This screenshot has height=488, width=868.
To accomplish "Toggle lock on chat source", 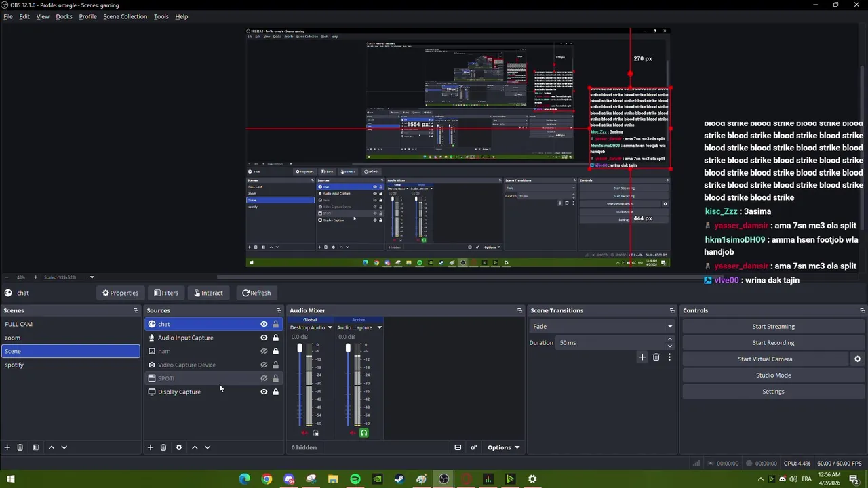I will click(x=275, y=324).
